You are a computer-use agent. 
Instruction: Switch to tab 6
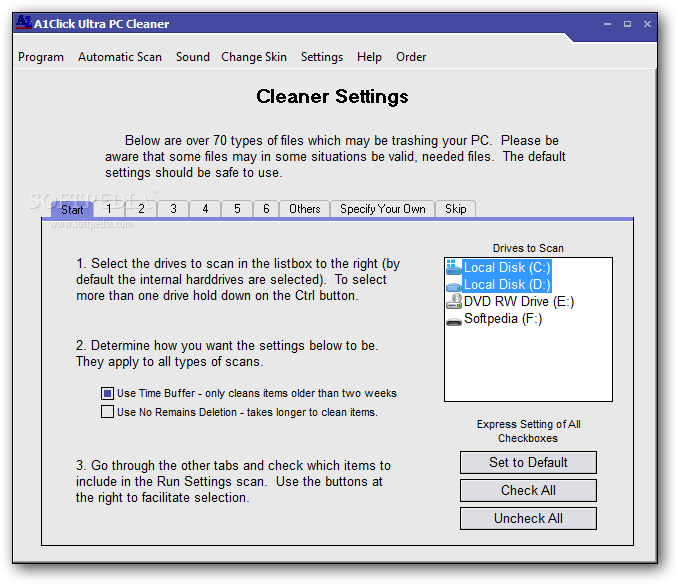click(266, 209)
